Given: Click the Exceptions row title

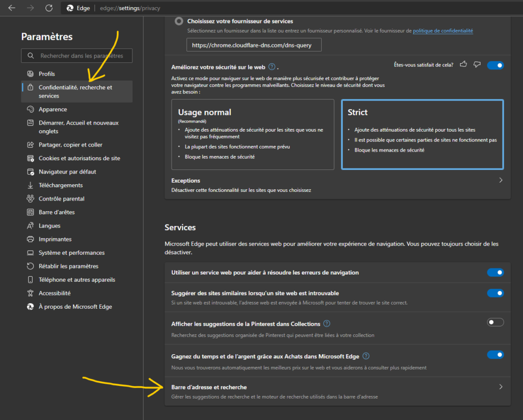Looking at the screenshot, I should click(x=185, y=180).
